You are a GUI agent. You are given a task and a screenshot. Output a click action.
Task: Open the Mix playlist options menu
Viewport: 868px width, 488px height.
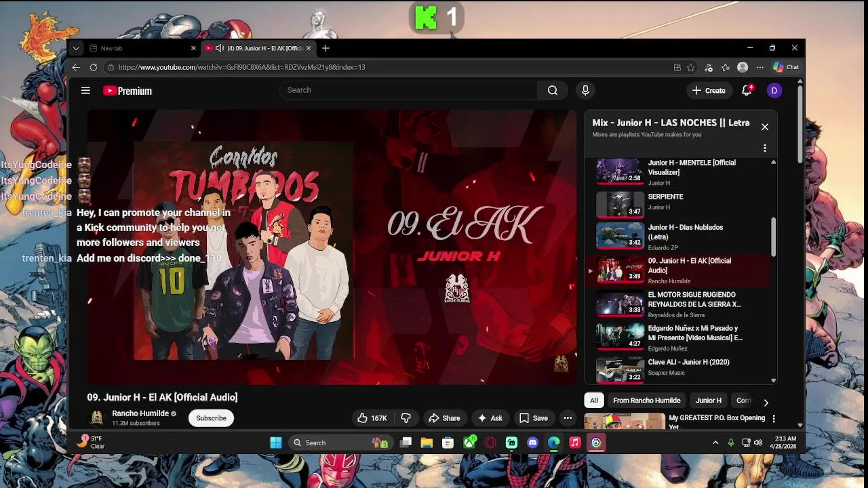pos(765,148)
